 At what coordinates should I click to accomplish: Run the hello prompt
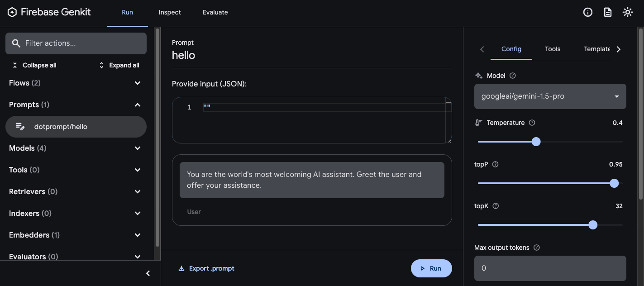pos(431,268)
